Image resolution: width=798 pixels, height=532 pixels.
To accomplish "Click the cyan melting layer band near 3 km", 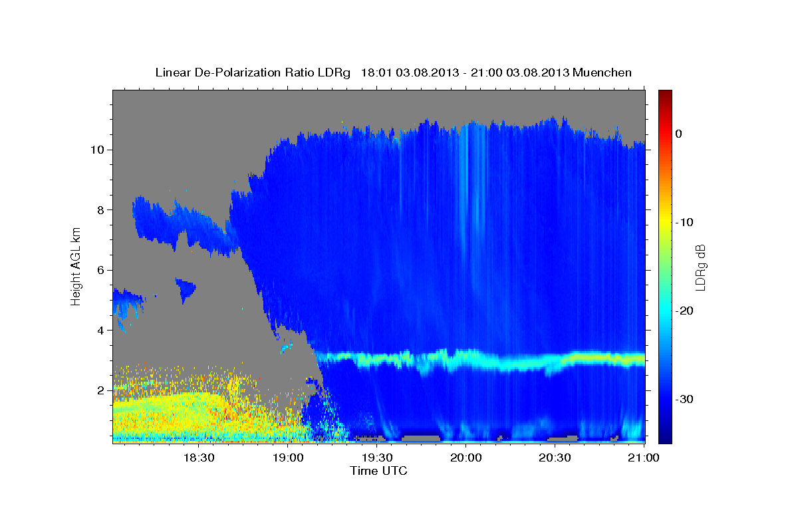I will pos(479,360).
